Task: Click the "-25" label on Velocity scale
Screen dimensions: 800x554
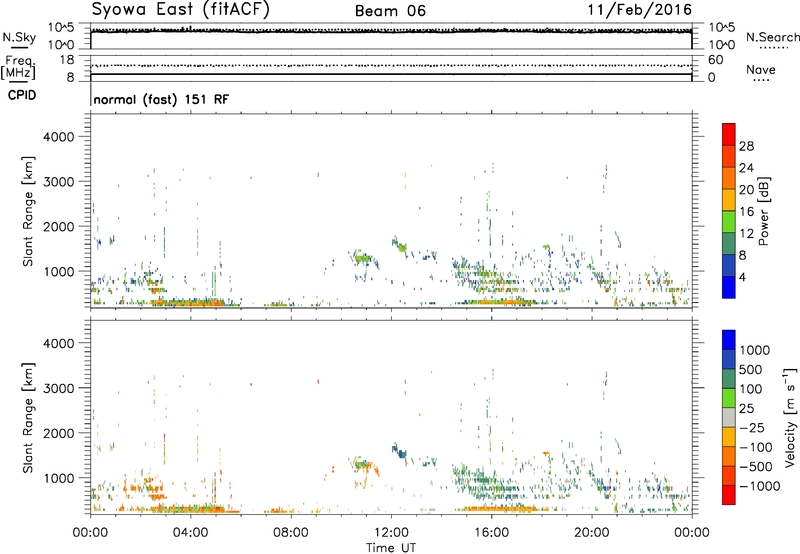Action: 752,427
